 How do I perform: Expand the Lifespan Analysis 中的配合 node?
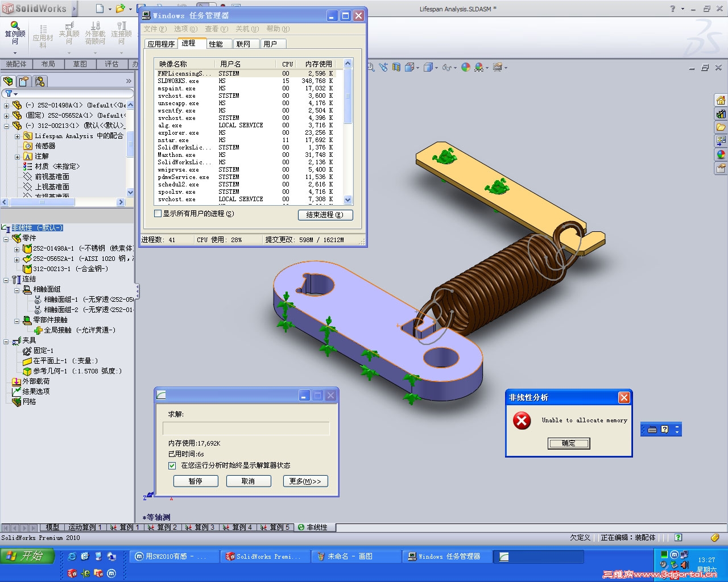17,136
